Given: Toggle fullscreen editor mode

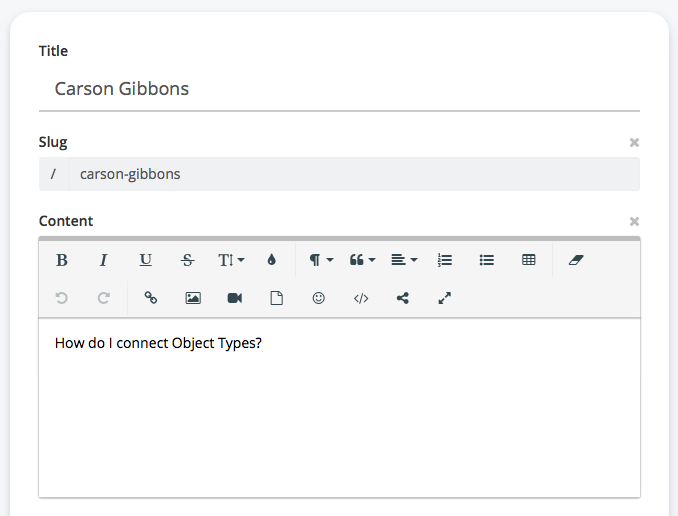Looking at the screenshot, I should (445, 298).
